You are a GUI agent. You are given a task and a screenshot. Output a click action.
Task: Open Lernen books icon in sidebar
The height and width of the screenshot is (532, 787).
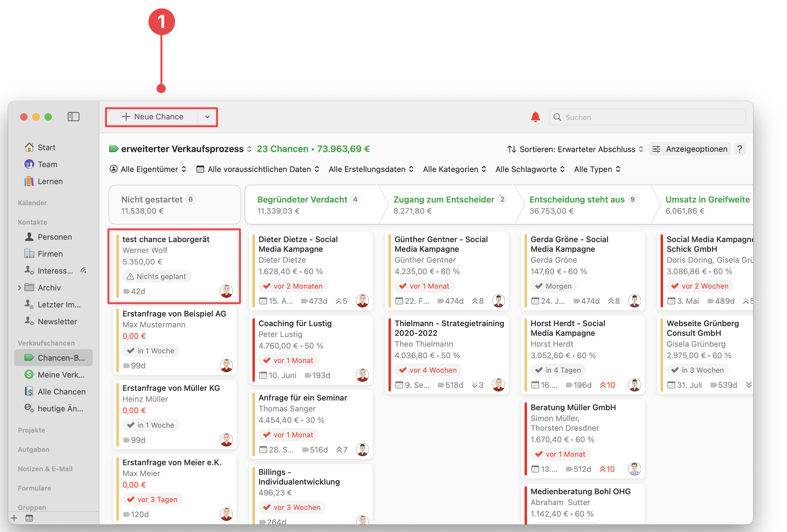[x=29, y=181]
